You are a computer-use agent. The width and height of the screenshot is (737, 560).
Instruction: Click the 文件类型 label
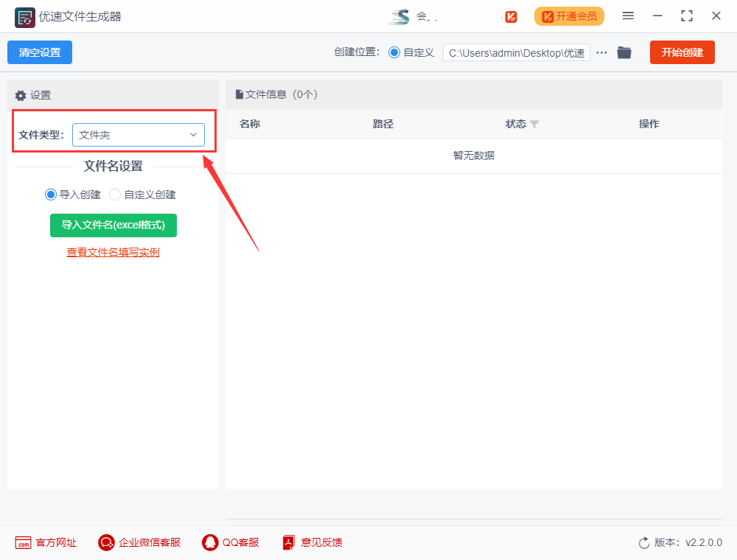coord(41,135)
